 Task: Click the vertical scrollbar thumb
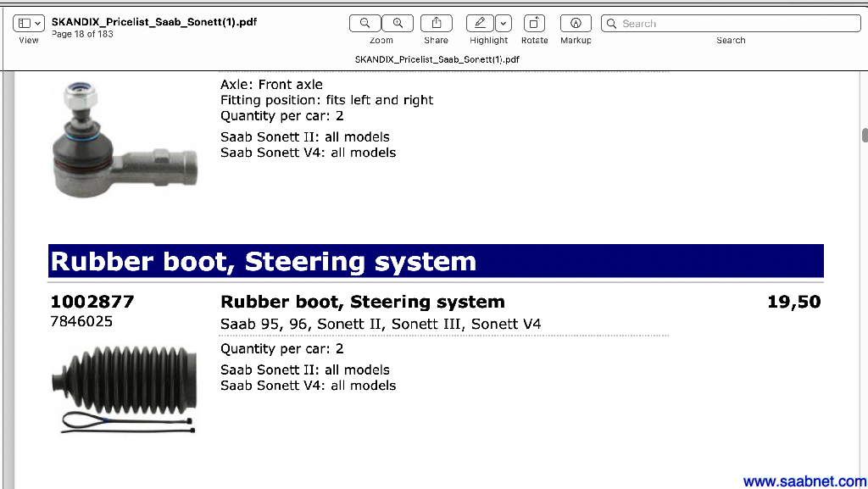(865, 135)
